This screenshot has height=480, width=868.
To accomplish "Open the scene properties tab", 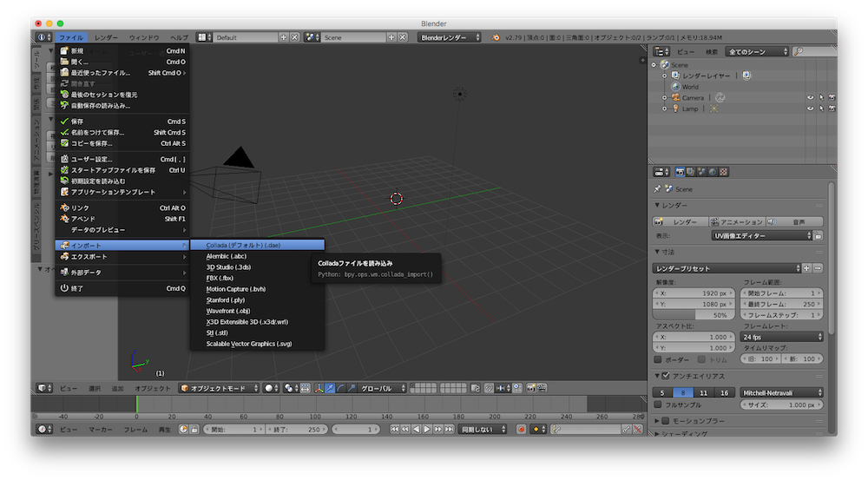I will (x=701, y=172).
